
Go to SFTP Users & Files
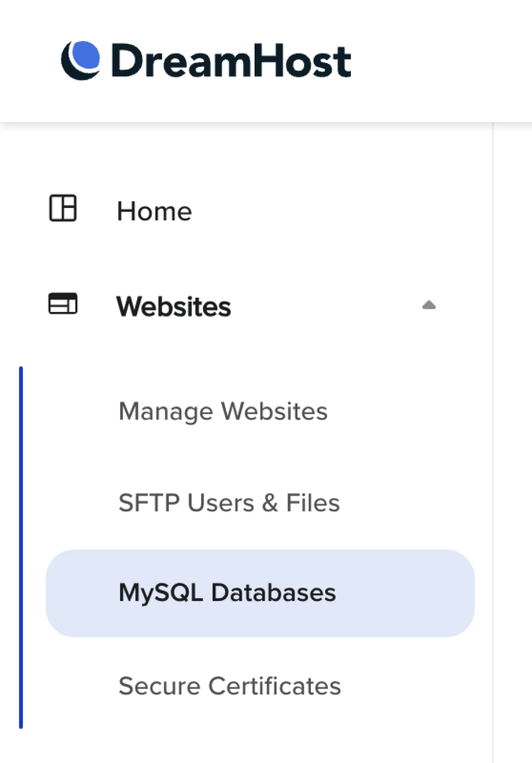click(229, 503)
